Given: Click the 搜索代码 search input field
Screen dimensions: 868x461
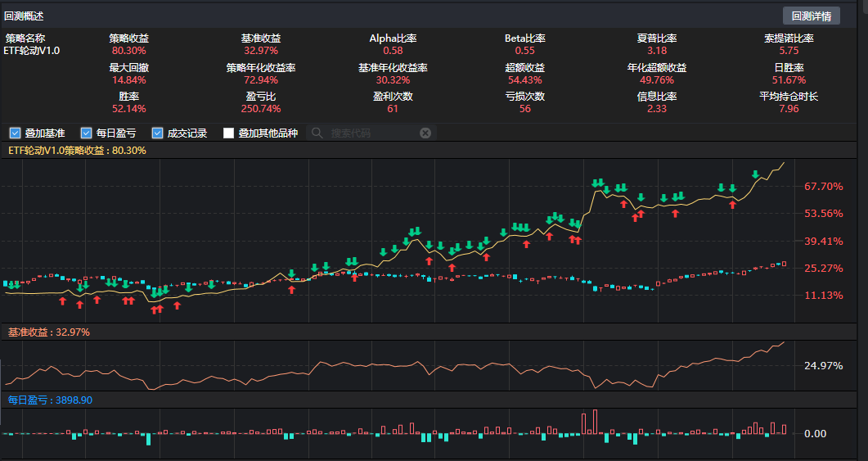Looking at the screenshot, I should click(x=371, y=133).
